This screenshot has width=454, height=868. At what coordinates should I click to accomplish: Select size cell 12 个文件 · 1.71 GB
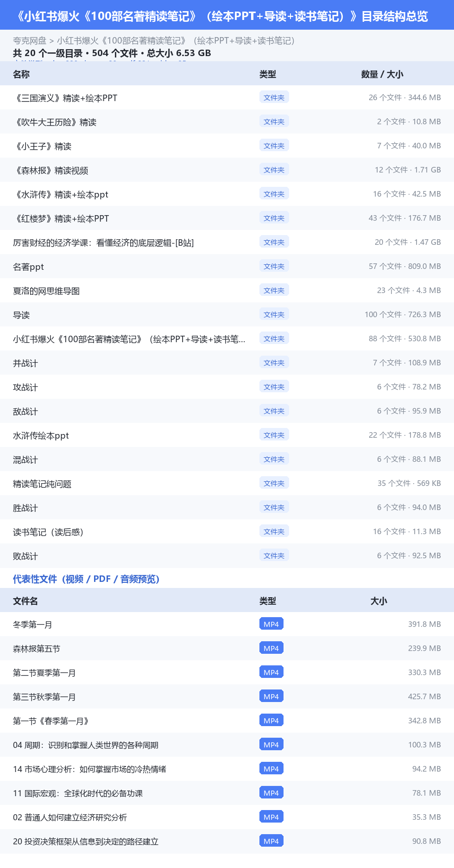pos(408,170)
